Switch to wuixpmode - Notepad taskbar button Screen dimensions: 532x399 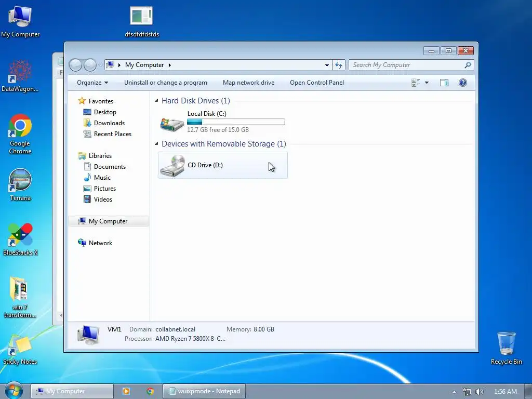pos(204,391)
